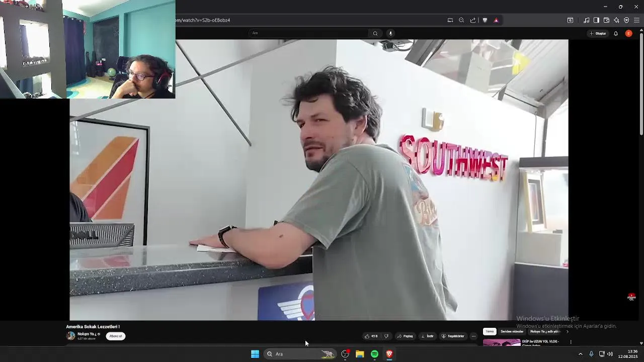
Task: Expand the system tray hidden icons chevron
Action: [x=580, y=354]
